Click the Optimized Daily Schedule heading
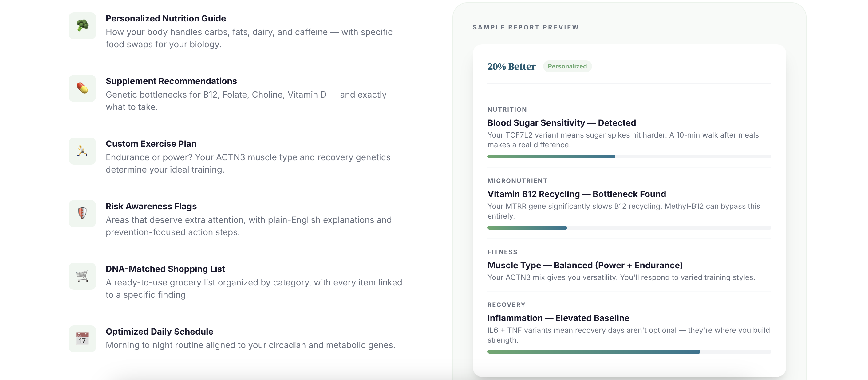Screen dimensions: 868x380 (x=160, y=332)
